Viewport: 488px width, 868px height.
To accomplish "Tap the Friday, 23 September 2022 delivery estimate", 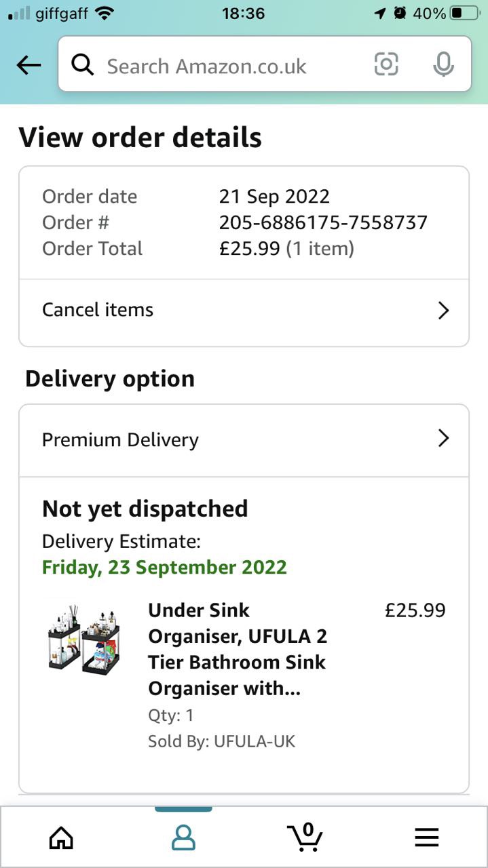I will [164, 567].
